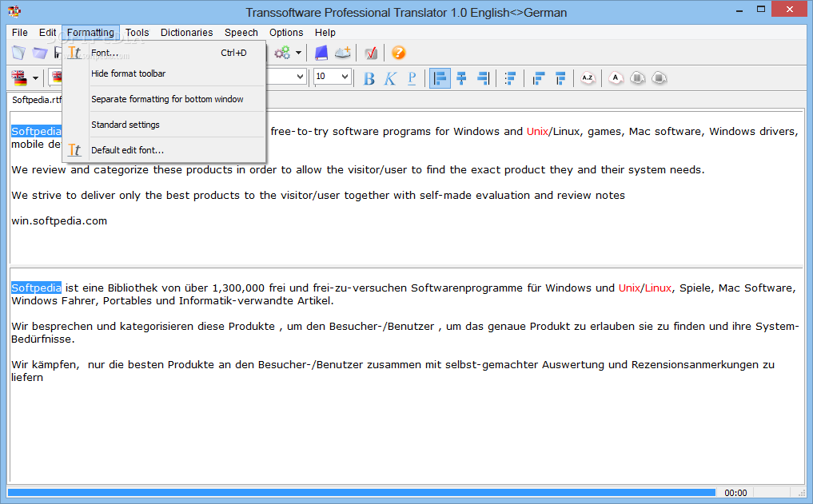The image size is (813, 504).
Task: Choose 'Separate formatting for bottom window'
Action: point(164,99)
